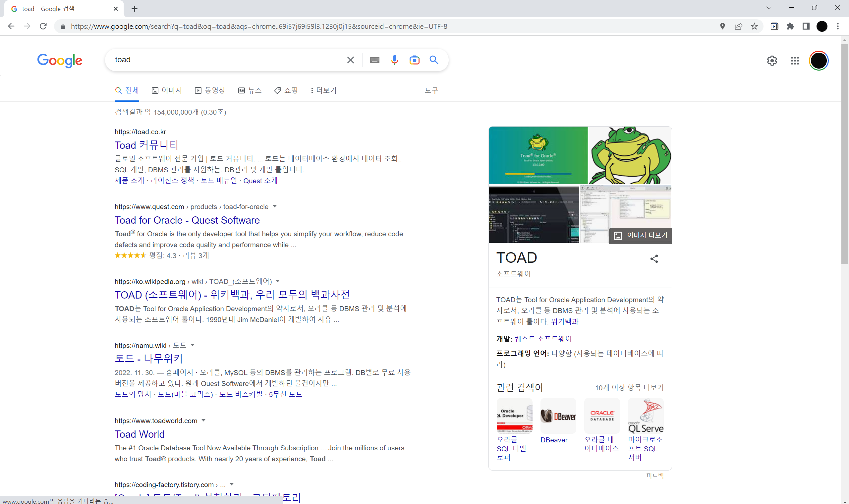849x504 pixels.
Task: Click the location pin icon in address bar
Action: pyautogui.click(x=722, y=26)
